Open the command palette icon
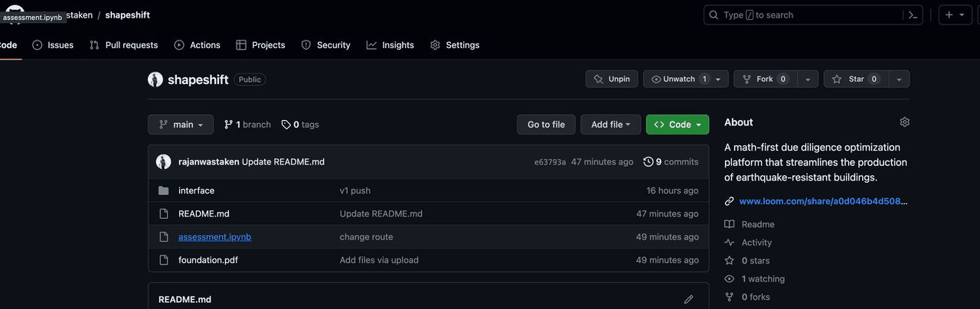Screen dimensions: 980x309 click(913, 15)
